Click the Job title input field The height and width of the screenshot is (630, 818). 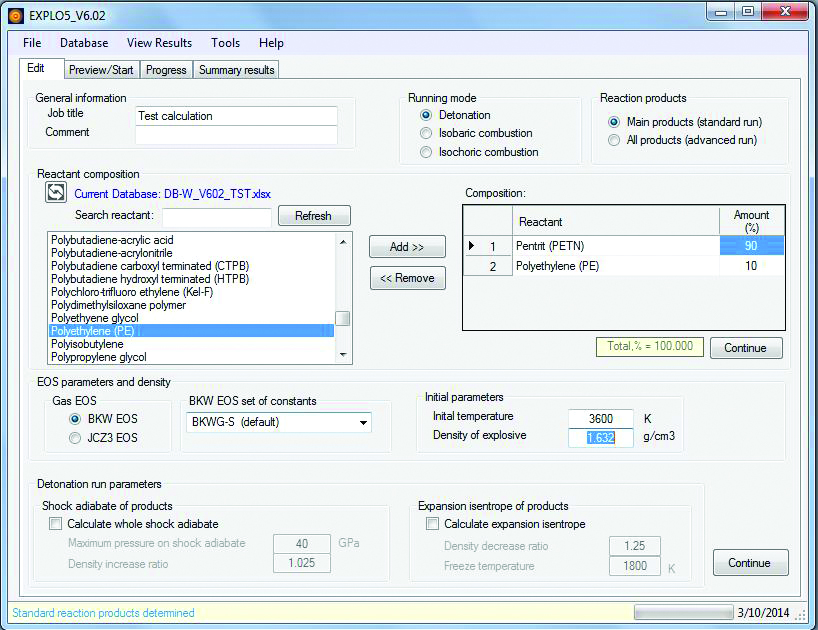pyautogui.click(x=236, y=116)
